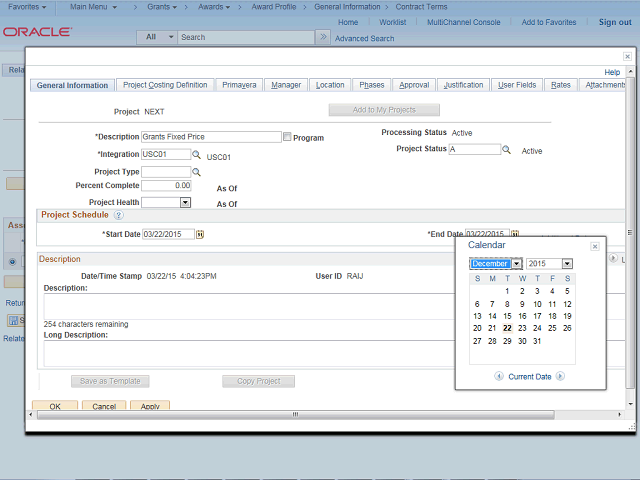Close the Calendar popup
640x480 pixels.
click(594, 246)
